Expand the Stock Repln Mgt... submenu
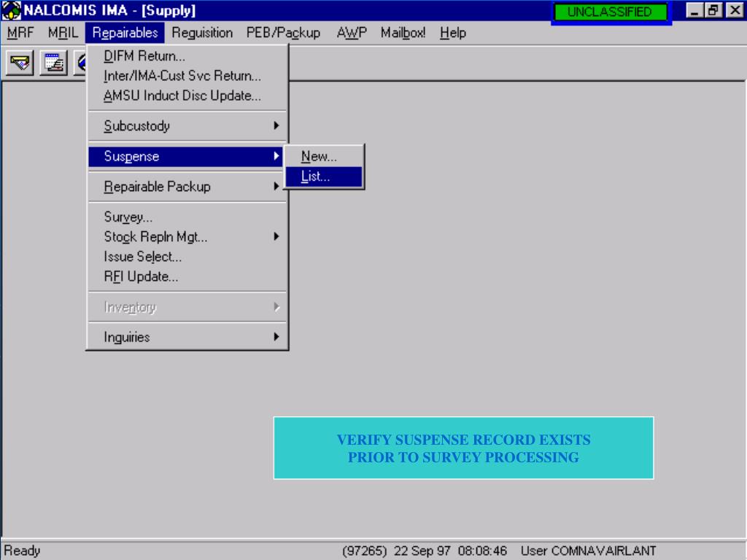 click(x=187, y=237)
